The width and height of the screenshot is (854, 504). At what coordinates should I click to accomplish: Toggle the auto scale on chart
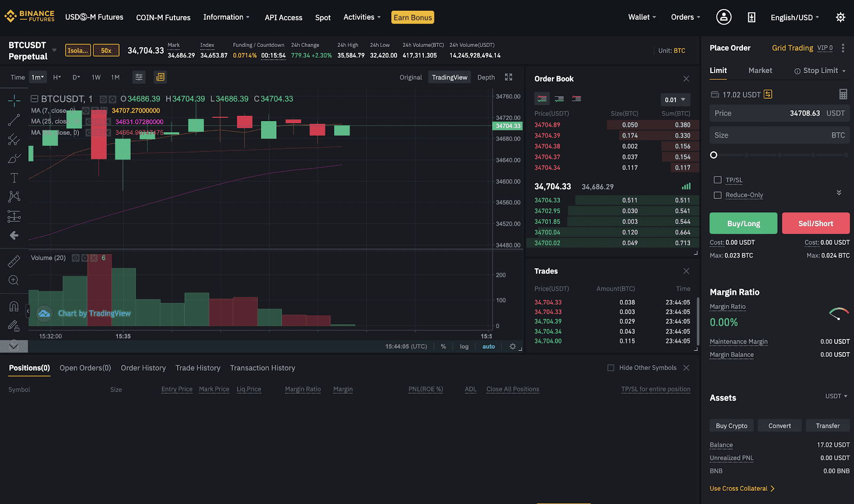489,347
